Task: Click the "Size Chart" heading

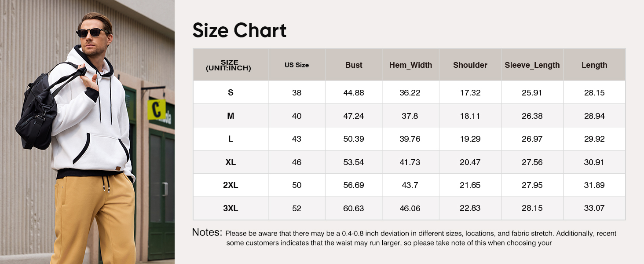Action: 239,30
